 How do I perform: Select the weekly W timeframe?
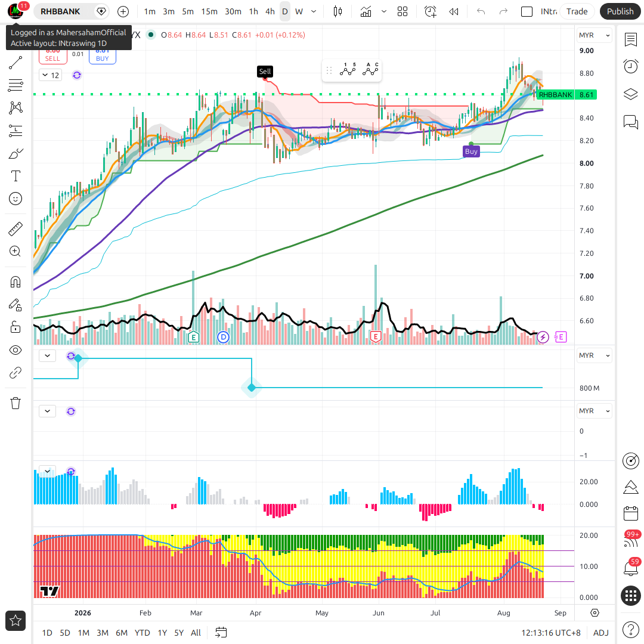299,11
